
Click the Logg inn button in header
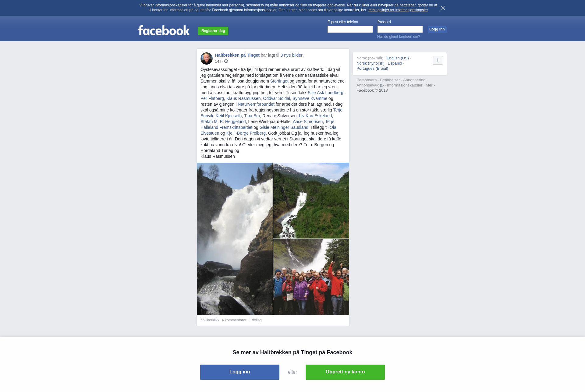point(437,30)
